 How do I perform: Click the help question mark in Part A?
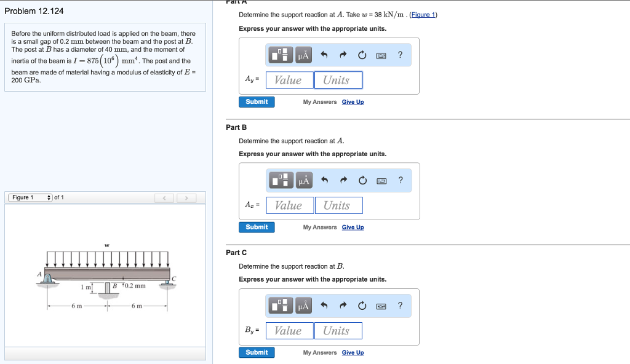pos(400,55)
